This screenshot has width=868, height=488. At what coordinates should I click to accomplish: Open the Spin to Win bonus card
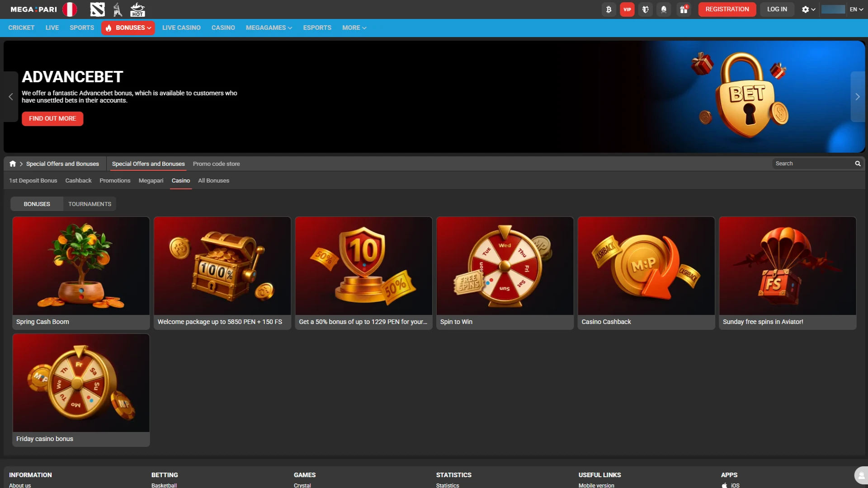[505, 273]
